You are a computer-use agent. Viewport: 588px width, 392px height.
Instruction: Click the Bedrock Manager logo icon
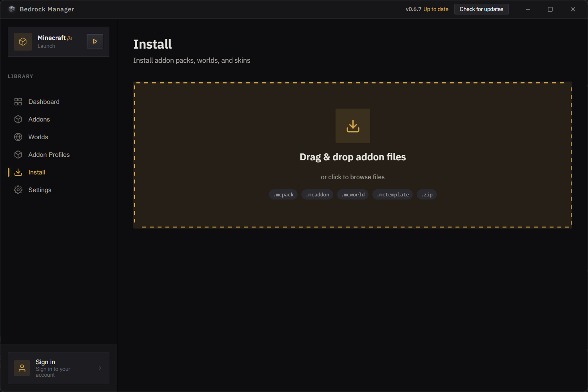pyautogui.click(x=12, y=9)
